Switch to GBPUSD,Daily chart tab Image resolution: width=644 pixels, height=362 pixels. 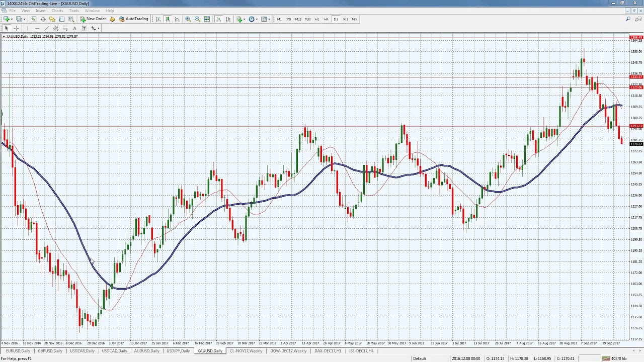click(50, 351)
